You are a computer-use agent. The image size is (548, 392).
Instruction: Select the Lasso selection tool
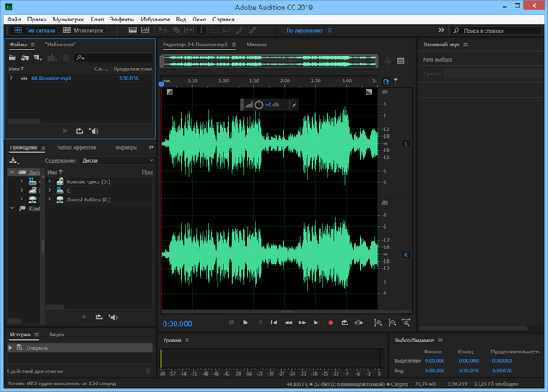point(228,30)
